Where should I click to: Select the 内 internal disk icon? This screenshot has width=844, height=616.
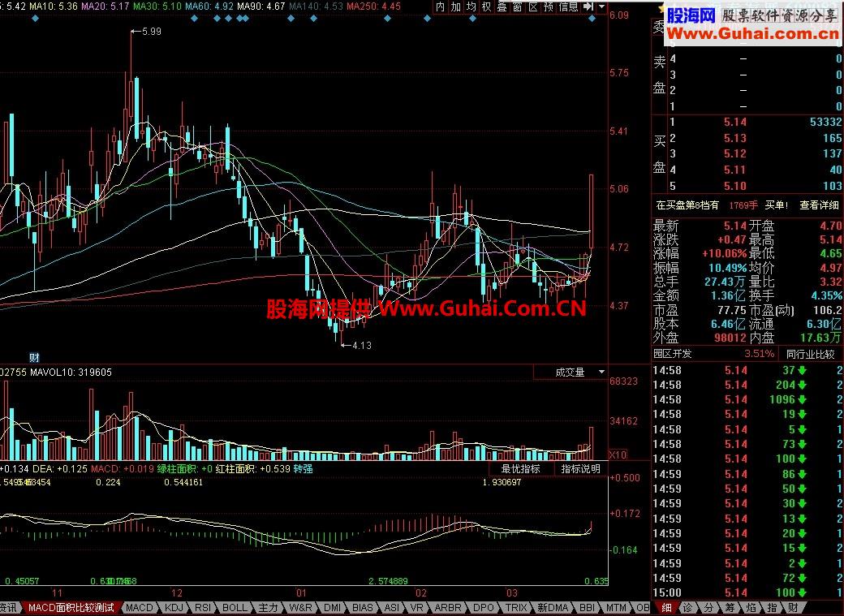[x=441, y=6]
